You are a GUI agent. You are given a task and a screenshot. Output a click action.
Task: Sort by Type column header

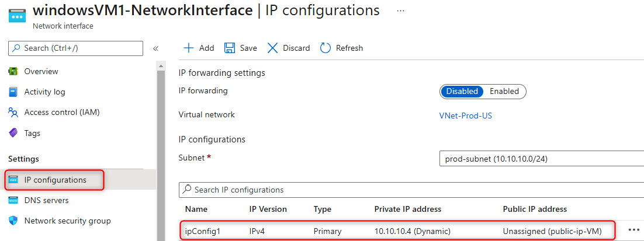tap(322, 209)
